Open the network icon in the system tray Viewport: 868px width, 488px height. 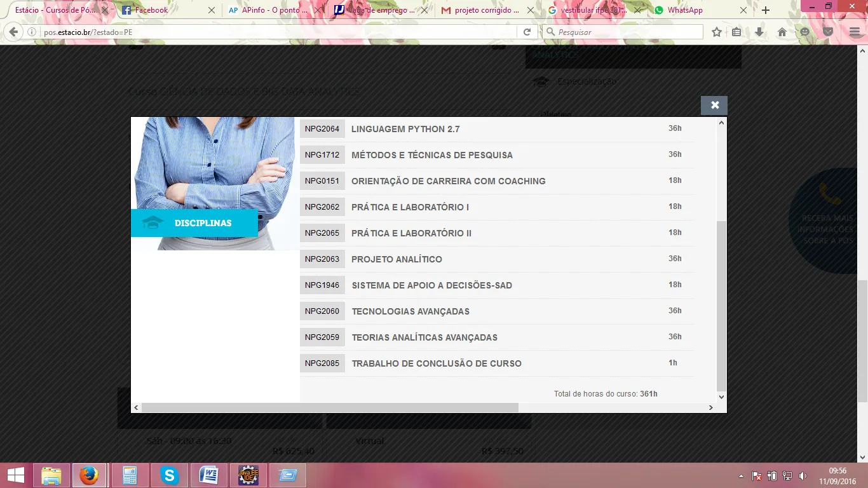tap(787, 476)
